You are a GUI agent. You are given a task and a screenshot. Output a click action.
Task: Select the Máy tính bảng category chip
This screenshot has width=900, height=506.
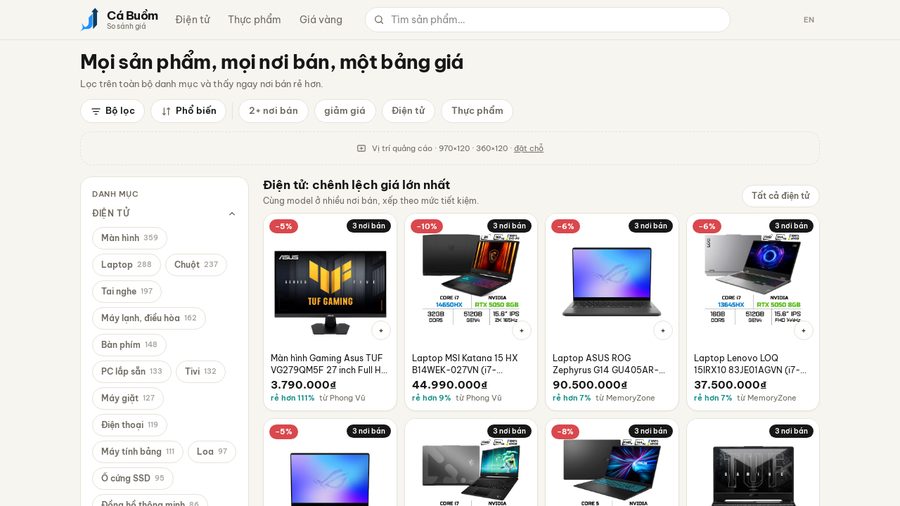(x=138, y=451)
